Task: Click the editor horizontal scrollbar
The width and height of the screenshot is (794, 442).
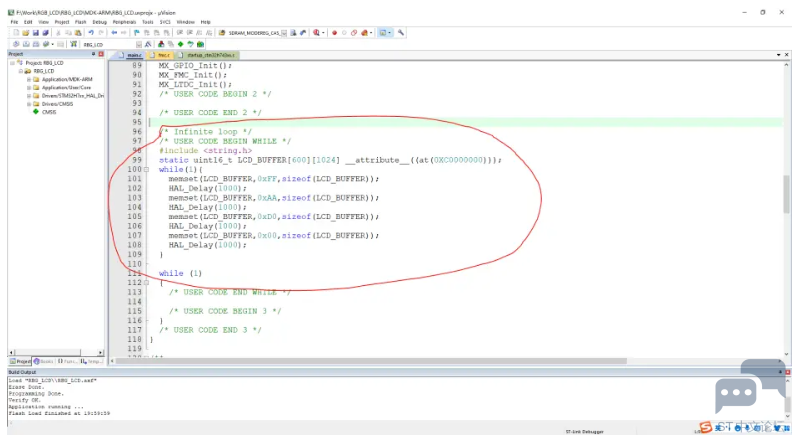Action: pyautogui.click(x=372, y=361)
